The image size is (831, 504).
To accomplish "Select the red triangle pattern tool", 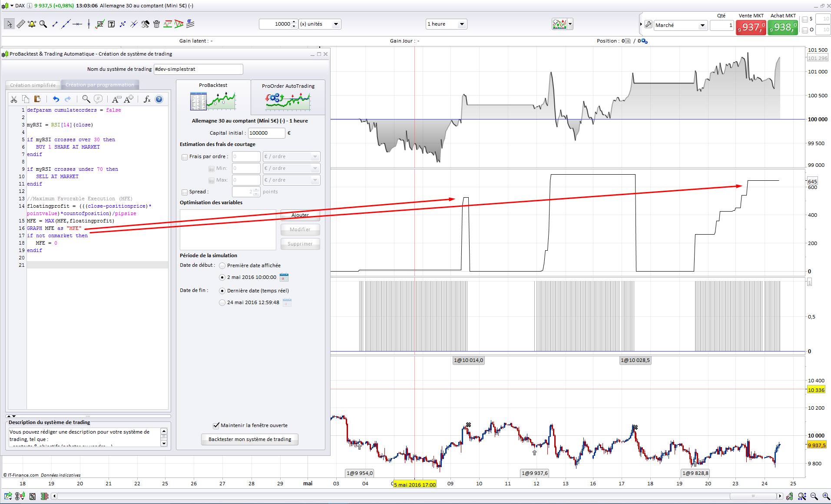I will click(179, 24).
